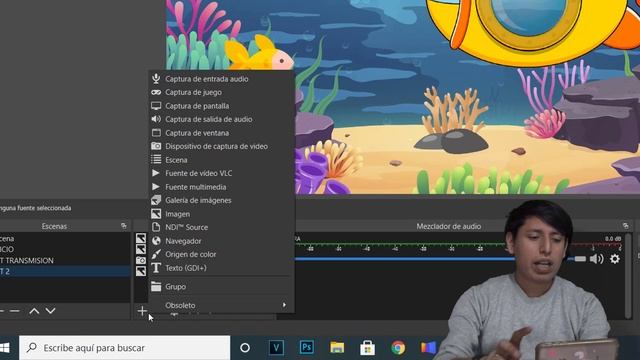Undock the Escenas panel
This screenshot has width=640, height=360.
(124, 226)
